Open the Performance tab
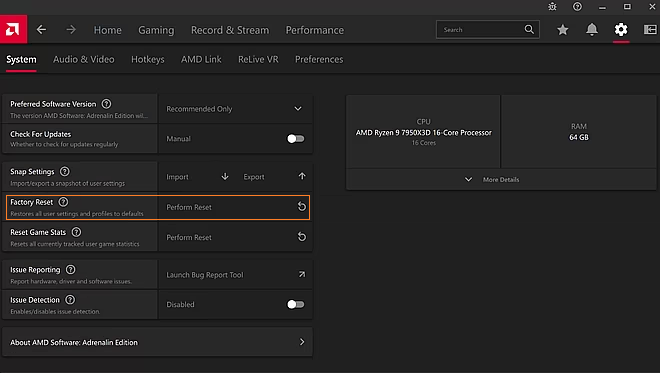The image size is (660, 373). pyautogui.click(x=315, y=30)
